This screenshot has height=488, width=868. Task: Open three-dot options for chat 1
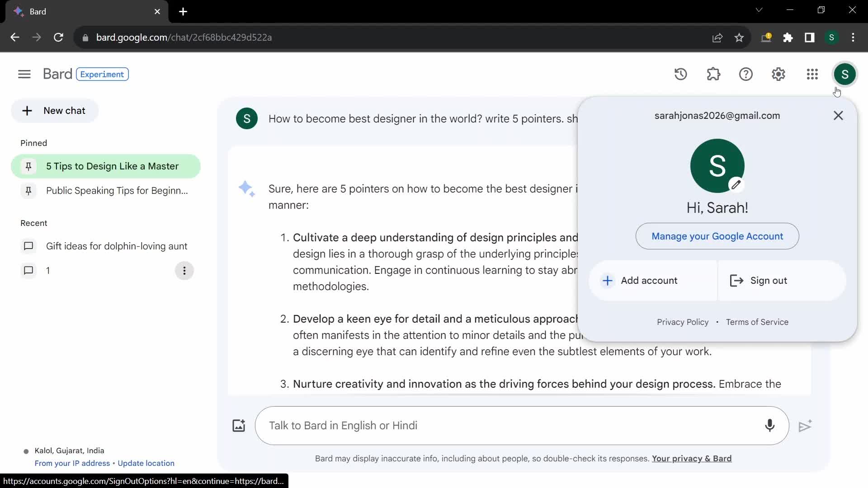[x=184, y=271]
